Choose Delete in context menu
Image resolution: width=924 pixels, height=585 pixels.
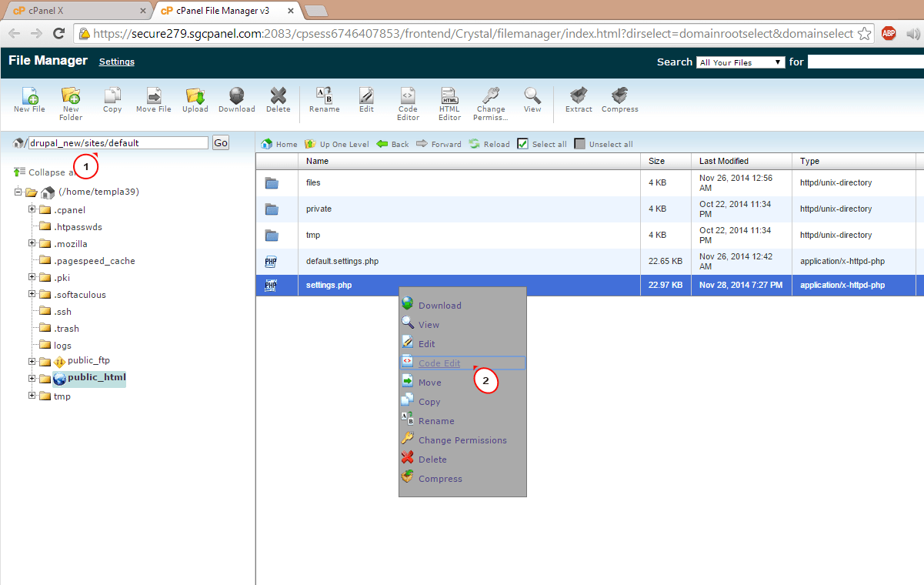432,460
